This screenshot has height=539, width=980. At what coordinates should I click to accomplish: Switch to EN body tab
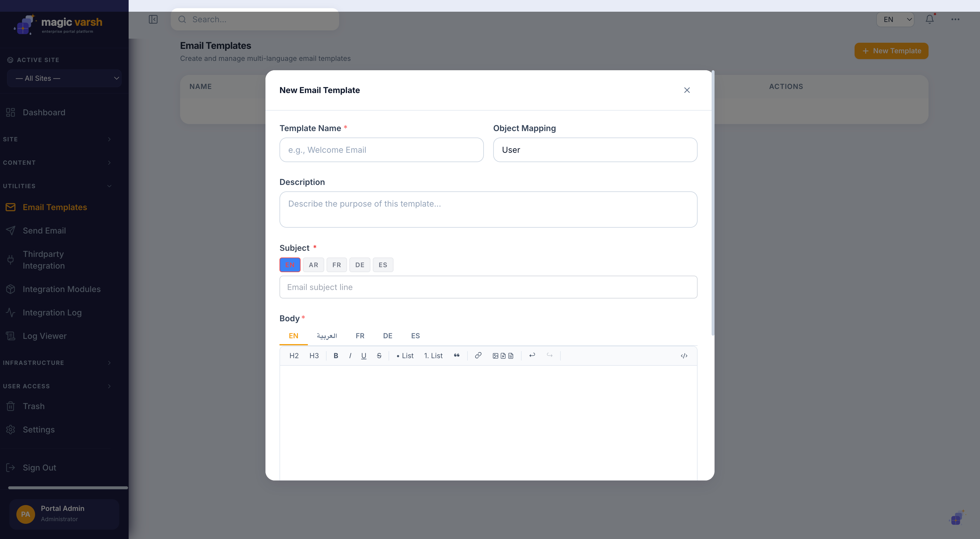tap(293, 336)
